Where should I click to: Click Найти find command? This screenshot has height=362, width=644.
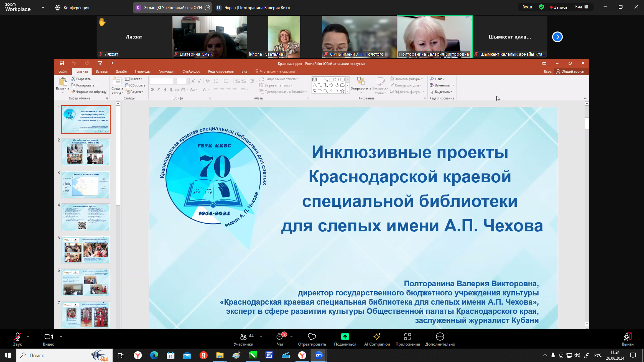[x=437, y=79]
